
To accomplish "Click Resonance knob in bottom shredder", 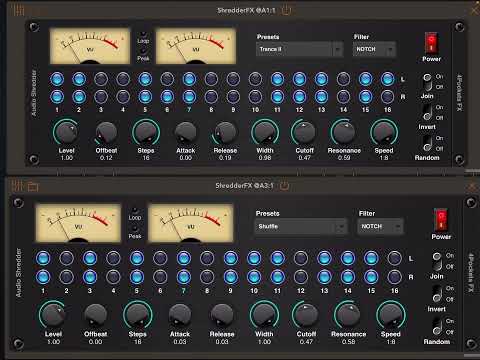I will (x=348, y=315).
